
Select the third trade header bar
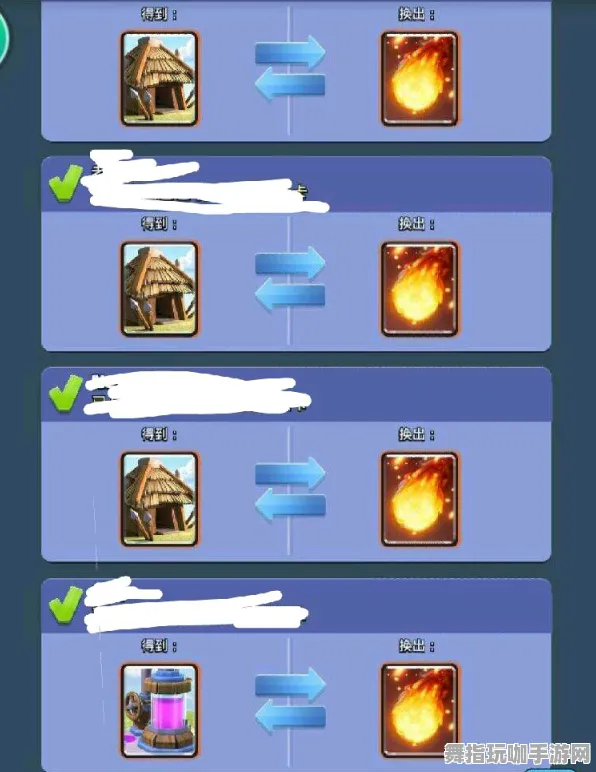coord(296,394)
